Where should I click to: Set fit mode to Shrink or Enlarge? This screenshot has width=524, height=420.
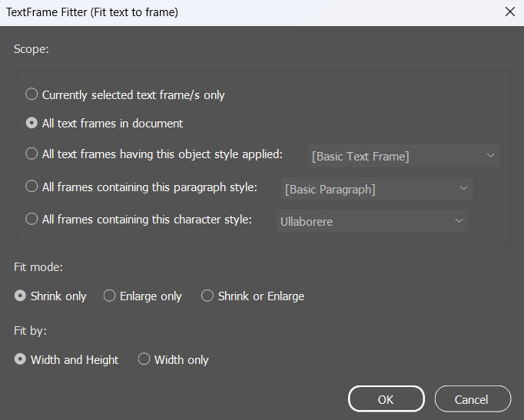[x=207, y=296]
